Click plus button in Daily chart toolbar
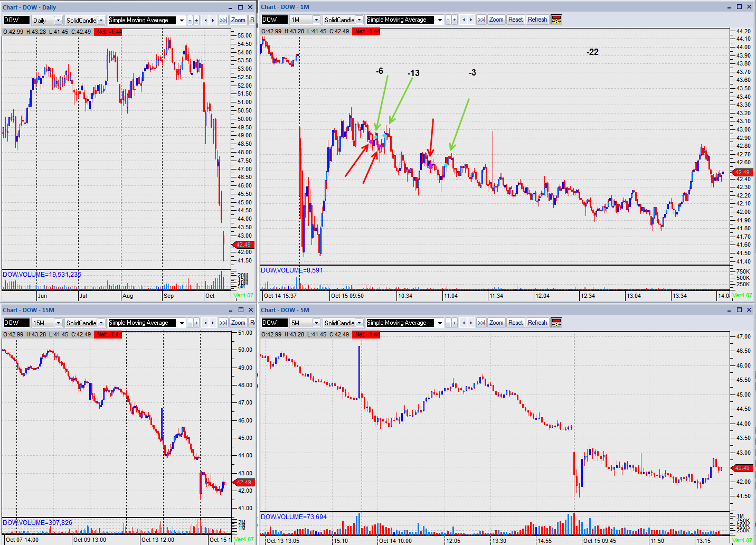The image size is (756, 545). pos(196,20)
